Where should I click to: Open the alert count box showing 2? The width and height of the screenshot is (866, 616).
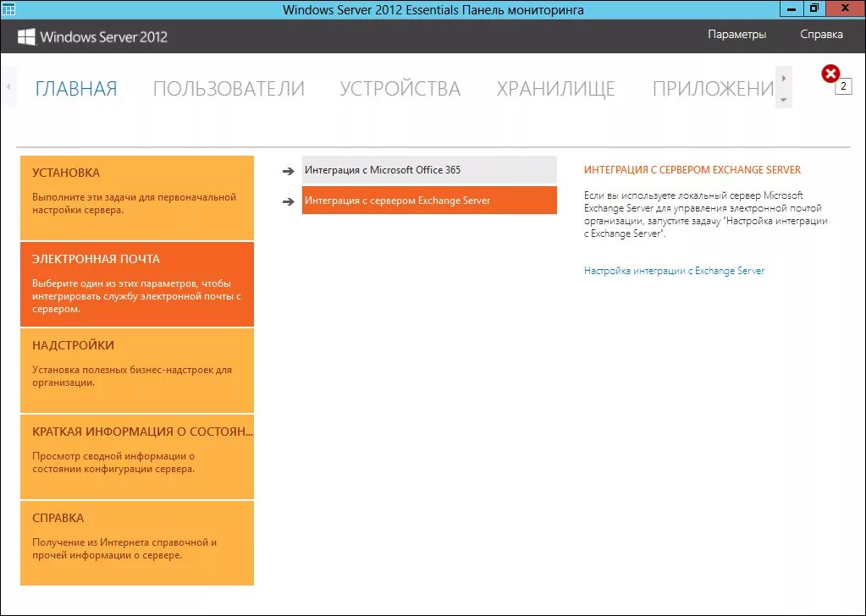(x=843, y=86)
